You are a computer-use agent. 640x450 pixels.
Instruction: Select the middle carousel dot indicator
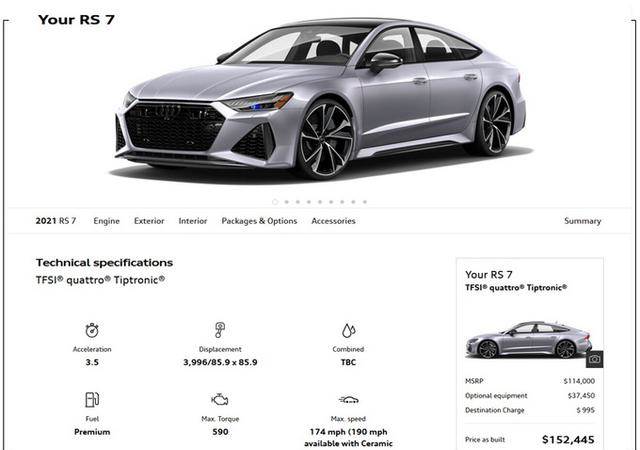tap(320, 202)
